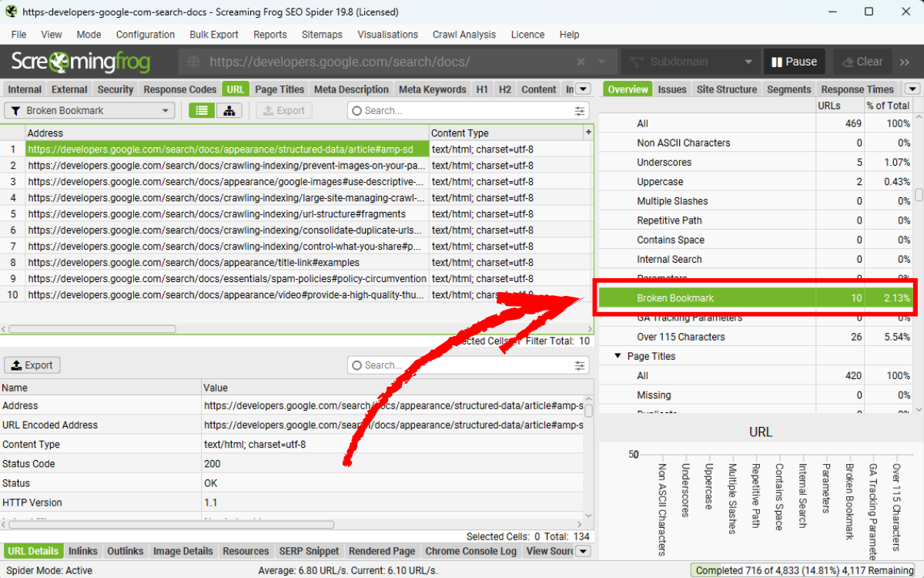Select the Over 115 Characters row
Image resolution: width=924 pixels, height=578 pixels.
(681, 337)
